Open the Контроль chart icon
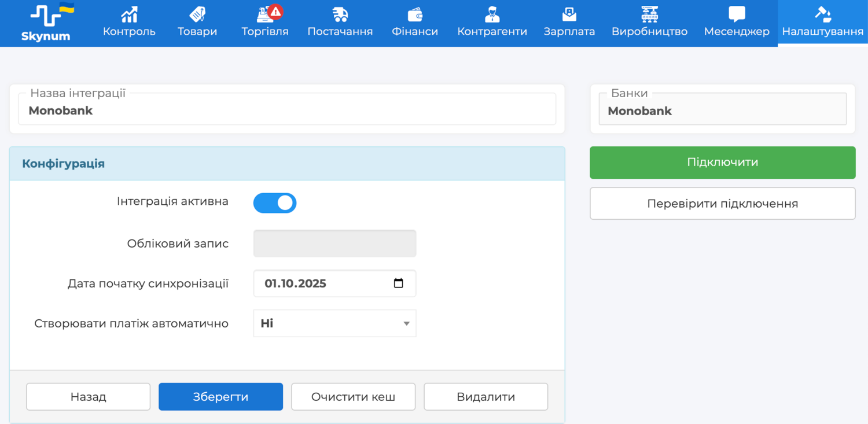Viewport: 868px width, 424px height. pyautogui.click(x=129, y=14)
